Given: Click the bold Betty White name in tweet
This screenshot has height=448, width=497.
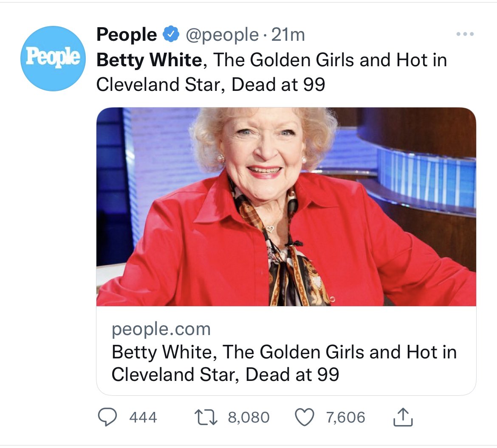Looking at the screenshot, I should (x=149, y=60).
